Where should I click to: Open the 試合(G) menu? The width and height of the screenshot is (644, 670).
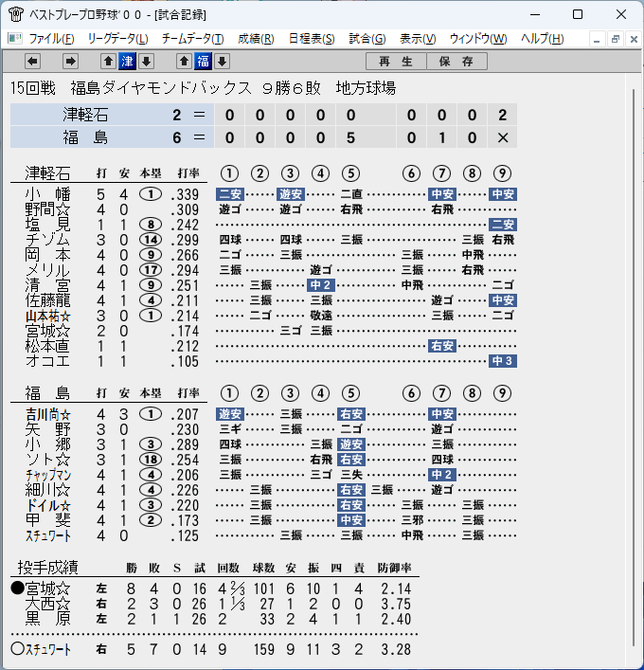pos(367,39)
